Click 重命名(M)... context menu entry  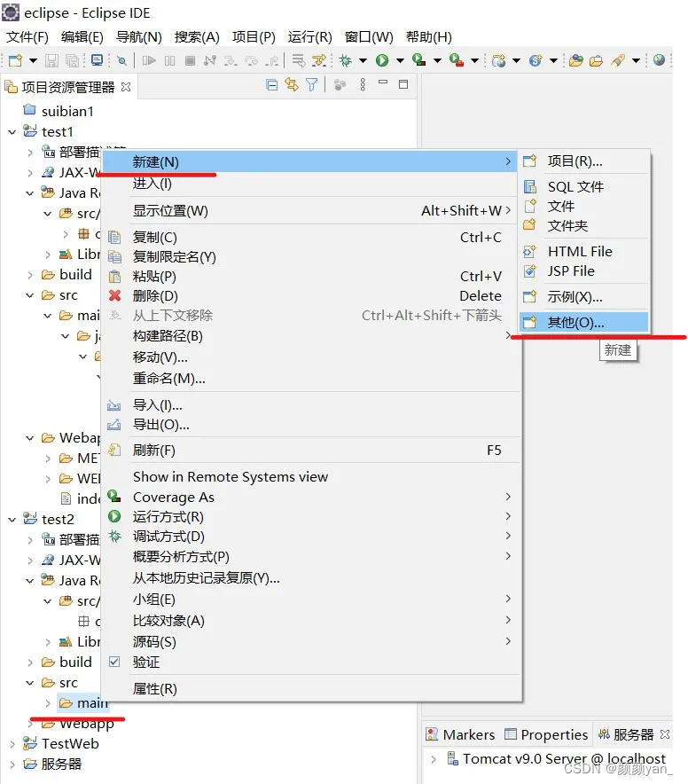pyautogui.click(x=311, y=379)
